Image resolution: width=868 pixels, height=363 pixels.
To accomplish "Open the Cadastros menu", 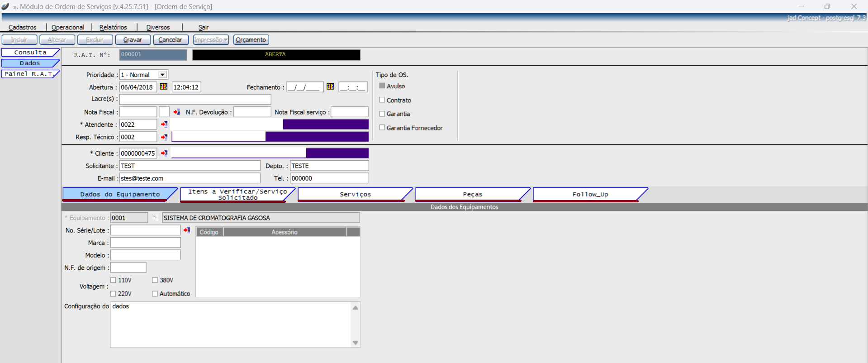I will click(23, 27).
